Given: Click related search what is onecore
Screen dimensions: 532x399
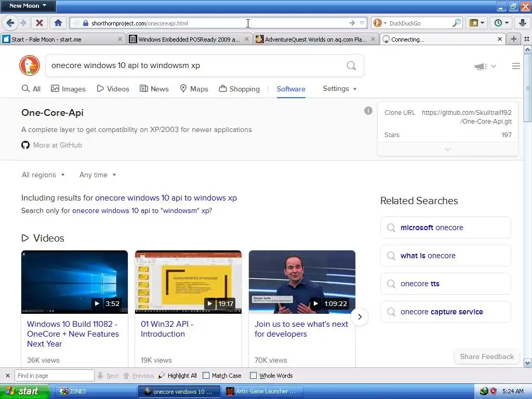Looking at the screenshot, I should (x=445, y=256).
